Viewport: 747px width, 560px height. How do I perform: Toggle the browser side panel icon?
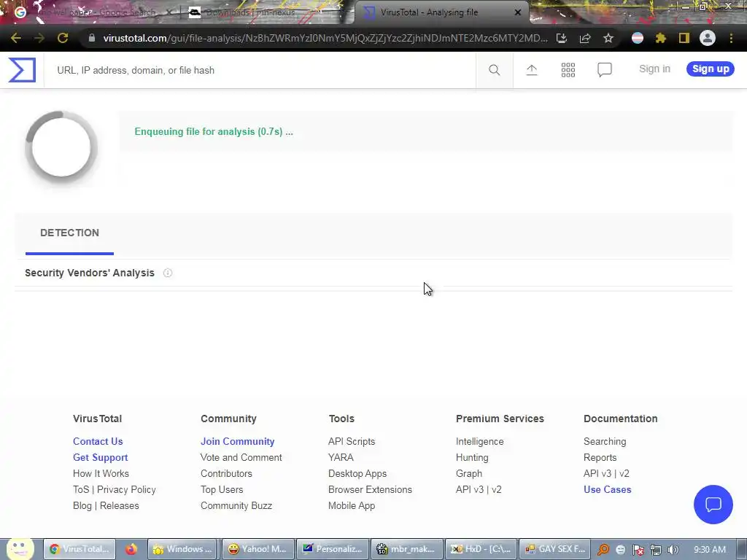pos(684,38)
